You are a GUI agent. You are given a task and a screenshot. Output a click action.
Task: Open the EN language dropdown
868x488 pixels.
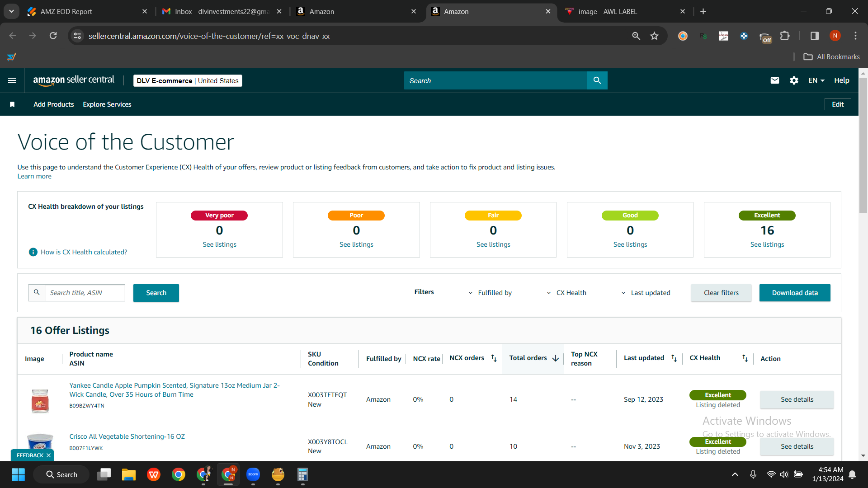pos(816,80)
